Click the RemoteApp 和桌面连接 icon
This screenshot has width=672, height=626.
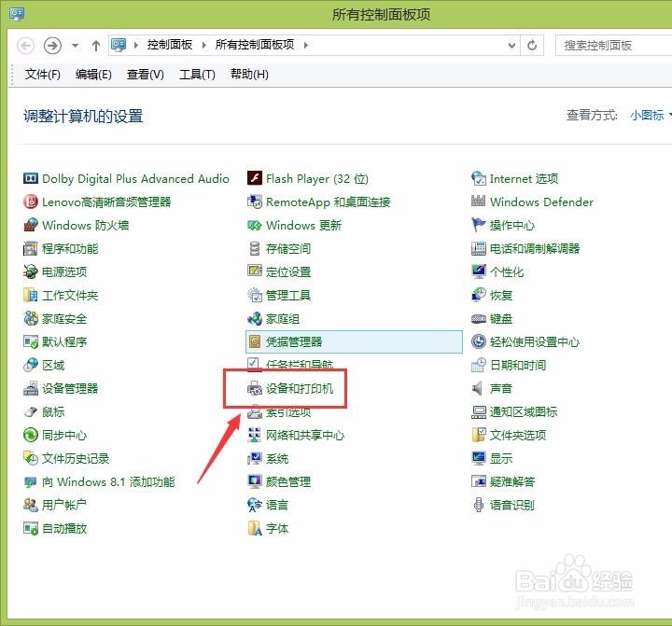pos(255,202)
